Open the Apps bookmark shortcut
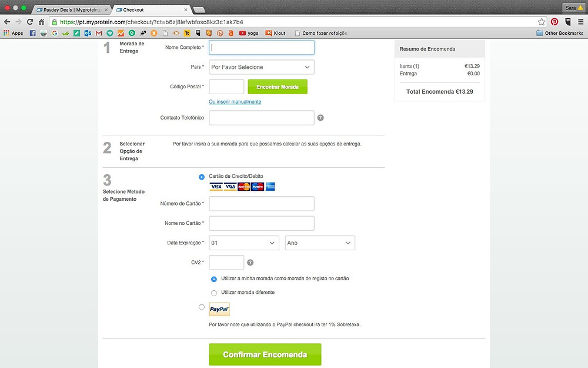This screenshot has height=368, width=588. pyautogui.click(x=13, y=33)
